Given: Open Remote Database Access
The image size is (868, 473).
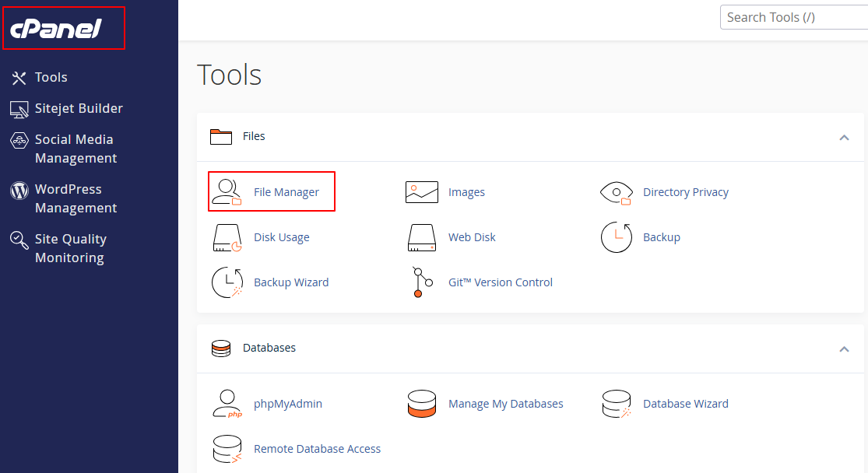Looking at the screenshot, I should tap(317, 448).
